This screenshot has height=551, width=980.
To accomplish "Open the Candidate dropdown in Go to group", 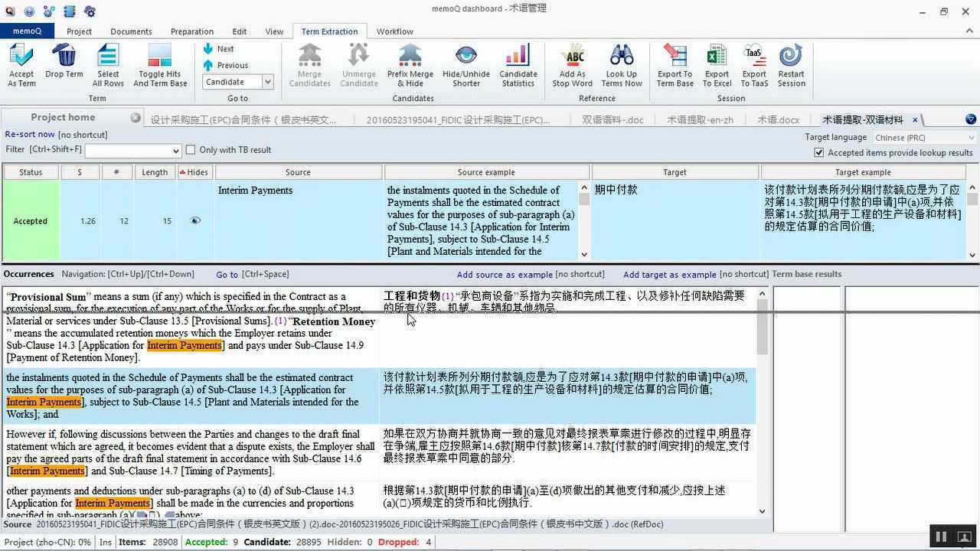I will tap(266, 81).
